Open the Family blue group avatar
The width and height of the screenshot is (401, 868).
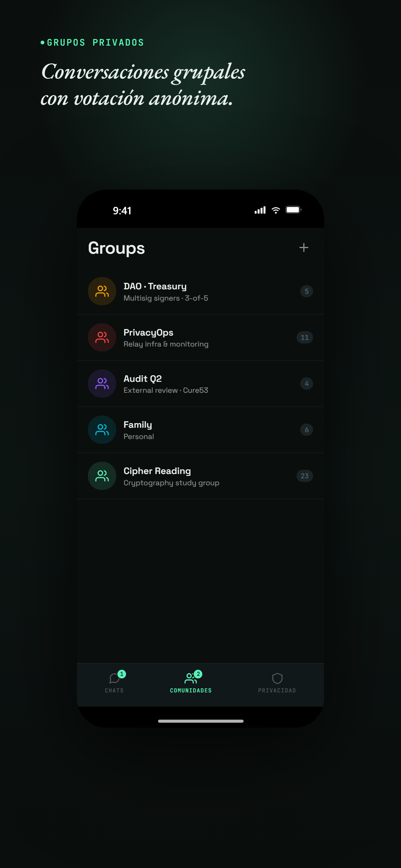pos(102,430)
